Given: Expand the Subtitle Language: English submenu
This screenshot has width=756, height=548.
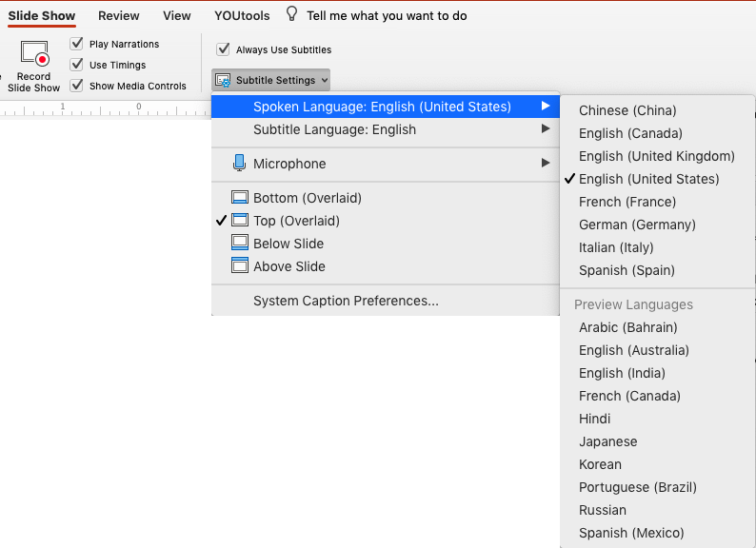Looking at the screenshot, I should (546, 129).
